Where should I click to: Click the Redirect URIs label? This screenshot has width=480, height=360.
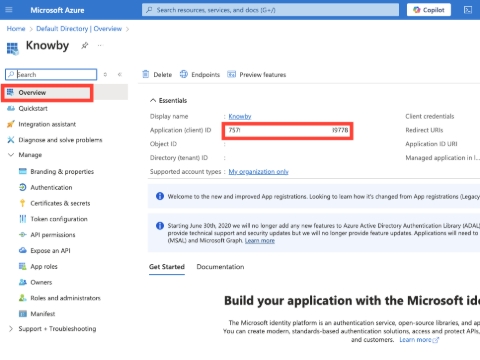point(424,130)
